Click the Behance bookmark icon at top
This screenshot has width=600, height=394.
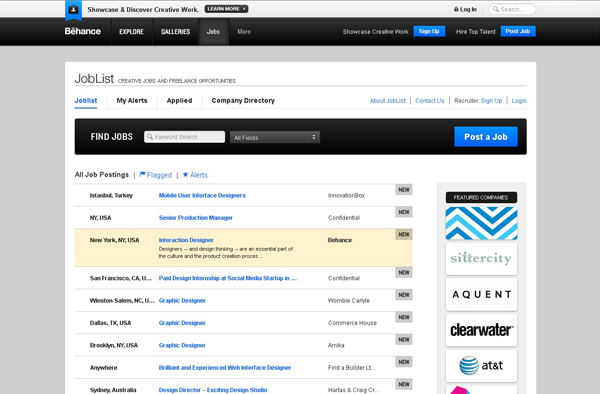(73, 10)
